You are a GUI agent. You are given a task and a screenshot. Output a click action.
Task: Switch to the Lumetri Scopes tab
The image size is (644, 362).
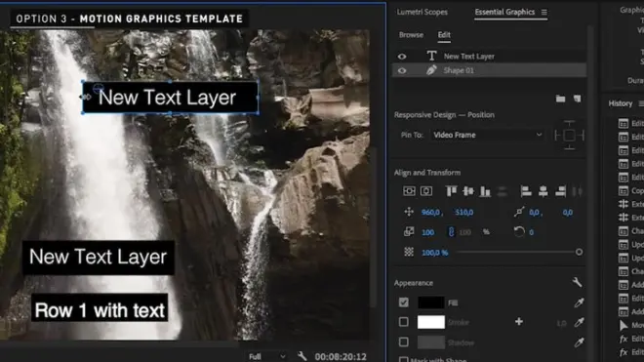pos(422,12)
